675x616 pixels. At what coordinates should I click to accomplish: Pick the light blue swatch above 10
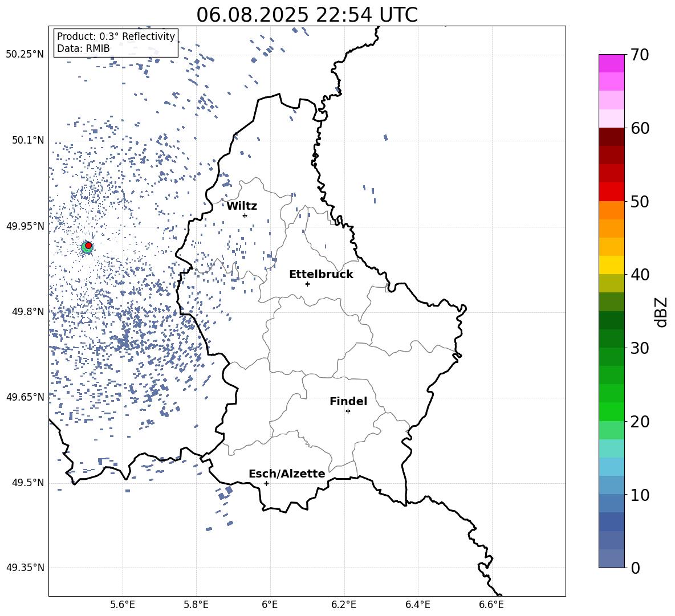612,485
